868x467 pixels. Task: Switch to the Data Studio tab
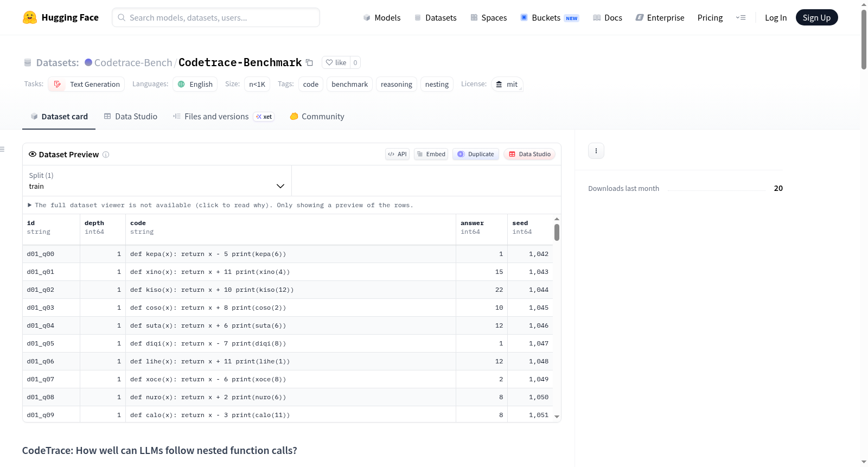click(130, 116)
